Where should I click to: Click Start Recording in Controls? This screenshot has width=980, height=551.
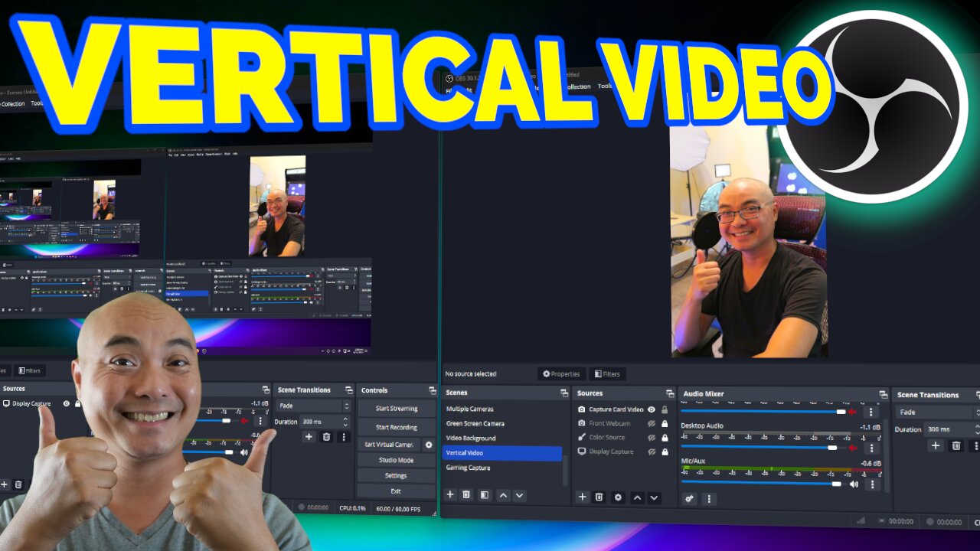coord(396,427)
